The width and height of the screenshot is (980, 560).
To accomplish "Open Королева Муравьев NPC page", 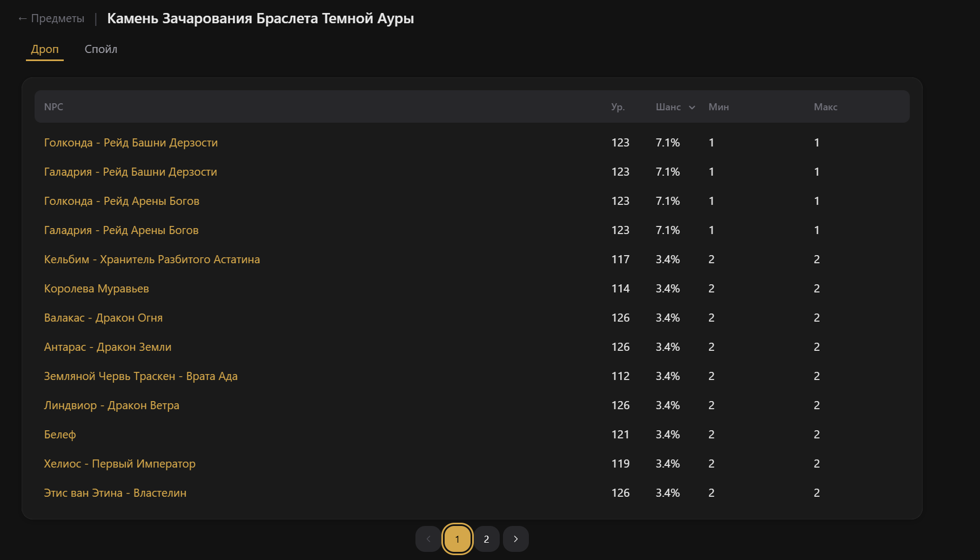I will pyautogui.click(x=96, y=289).
